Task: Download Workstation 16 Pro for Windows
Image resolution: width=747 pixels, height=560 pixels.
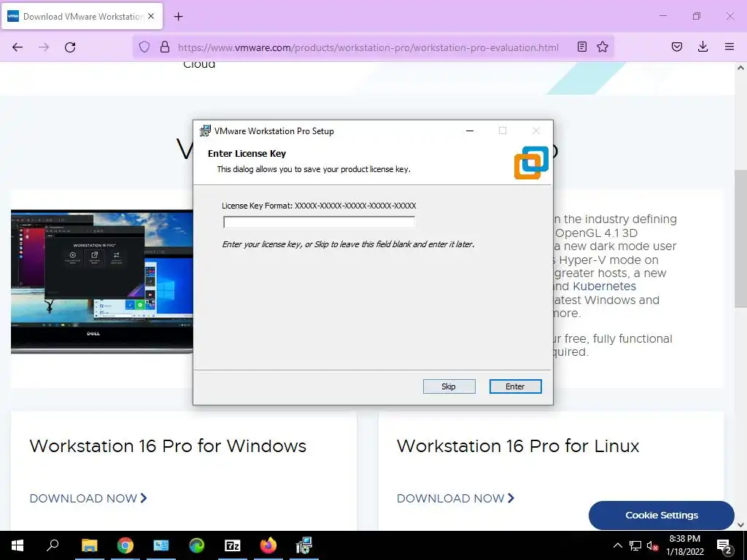Action: click(88, 498)
